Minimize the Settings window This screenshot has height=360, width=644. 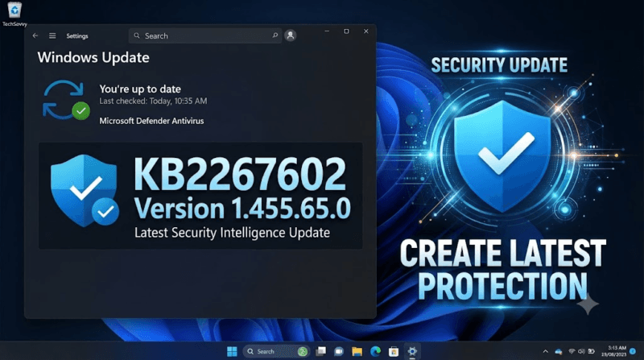[327, 31]
